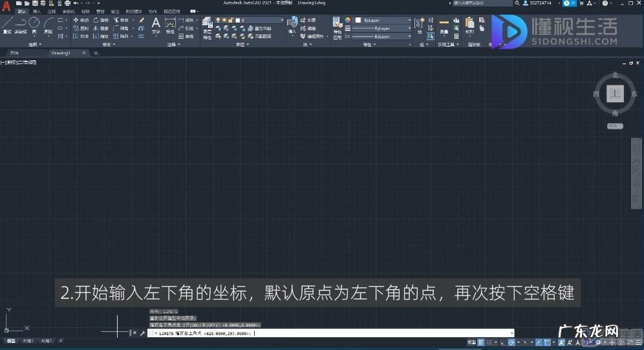
Task: Click the object color wheel icon
Action: pos(347,19)
